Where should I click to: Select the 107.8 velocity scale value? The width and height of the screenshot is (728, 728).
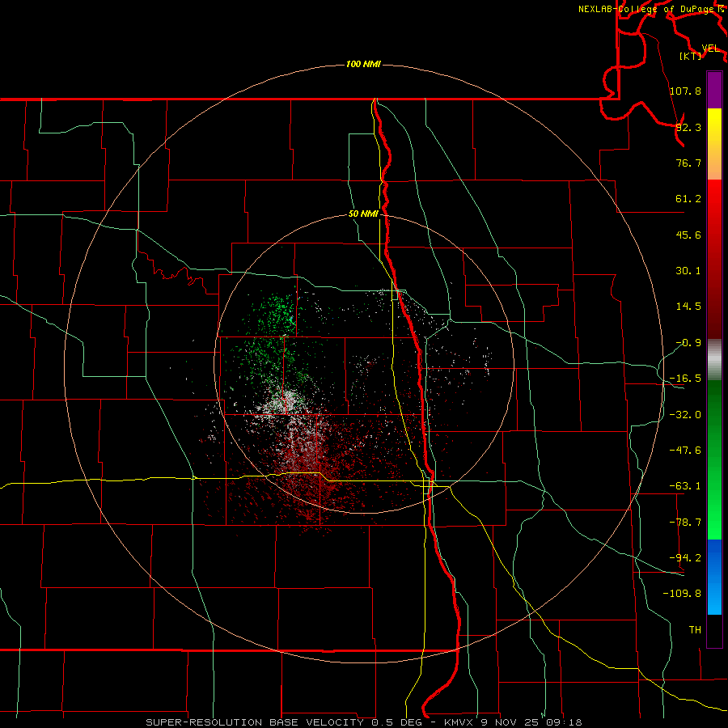pyautogui.click(x=685, y=91)
